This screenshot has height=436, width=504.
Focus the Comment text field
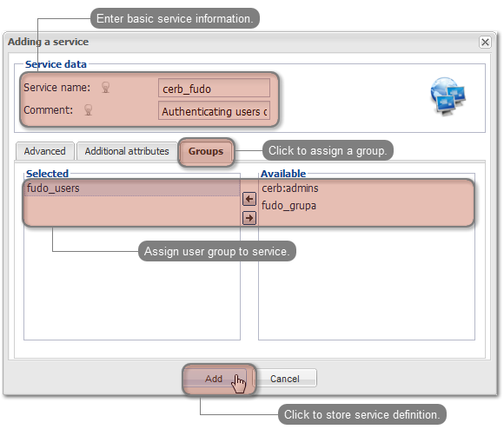point(214,111)
